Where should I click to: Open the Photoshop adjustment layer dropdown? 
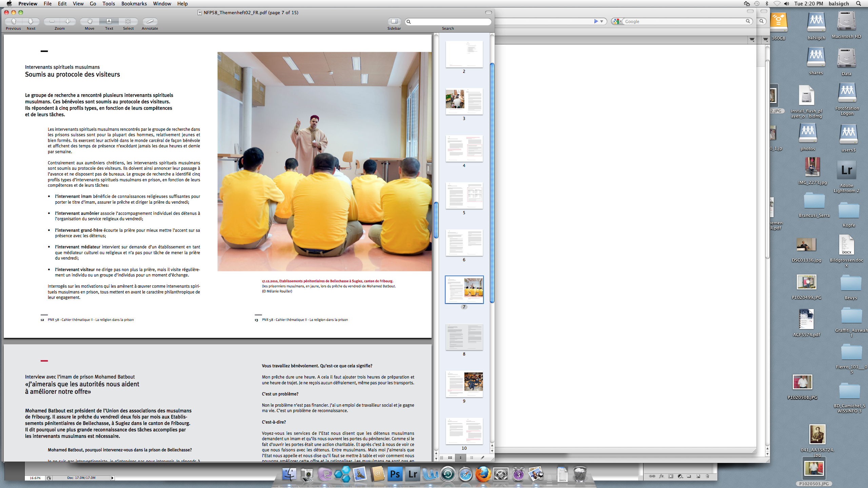point(680,476)
